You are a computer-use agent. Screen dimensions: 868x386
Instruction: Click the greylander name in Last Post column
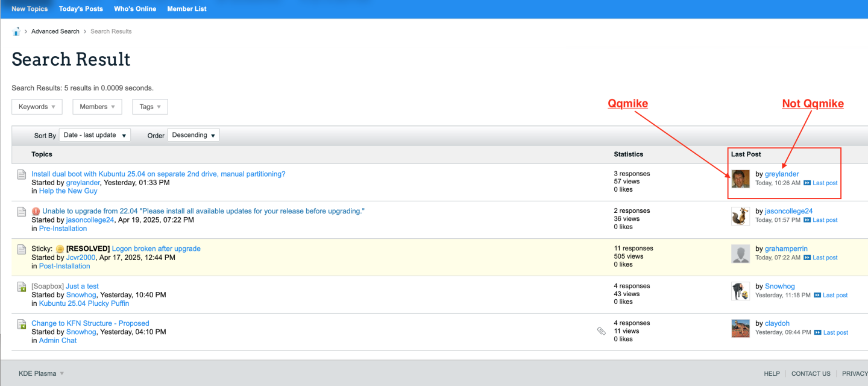(x=782, y=174)
